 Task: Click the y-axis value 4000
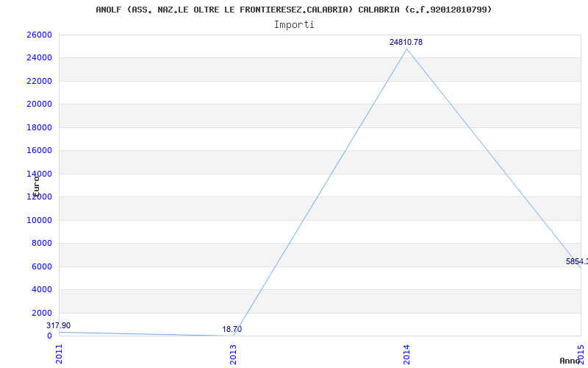(x=41, y=289)
